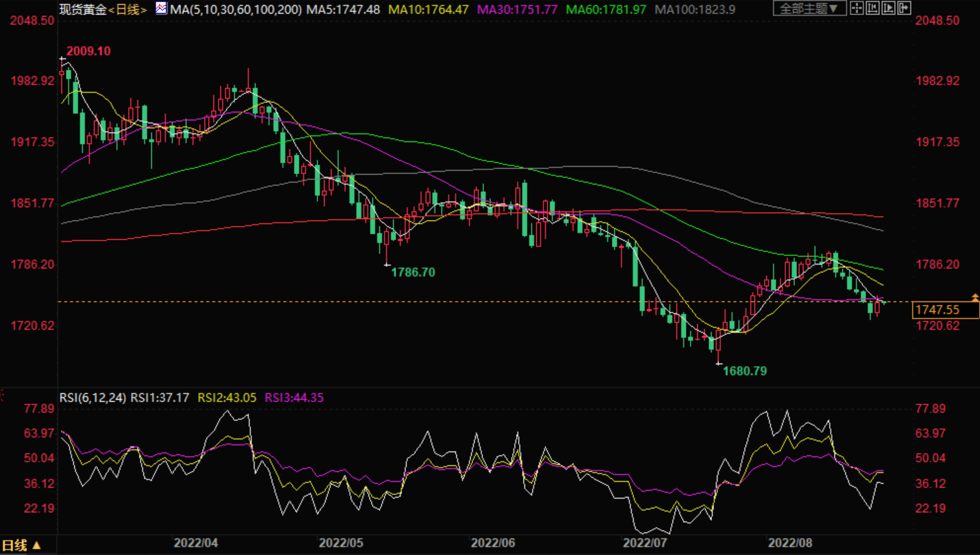980x555 pixels.
Task: Click the orange arrow marker above the price tag
Action: [x=975, y=298]
